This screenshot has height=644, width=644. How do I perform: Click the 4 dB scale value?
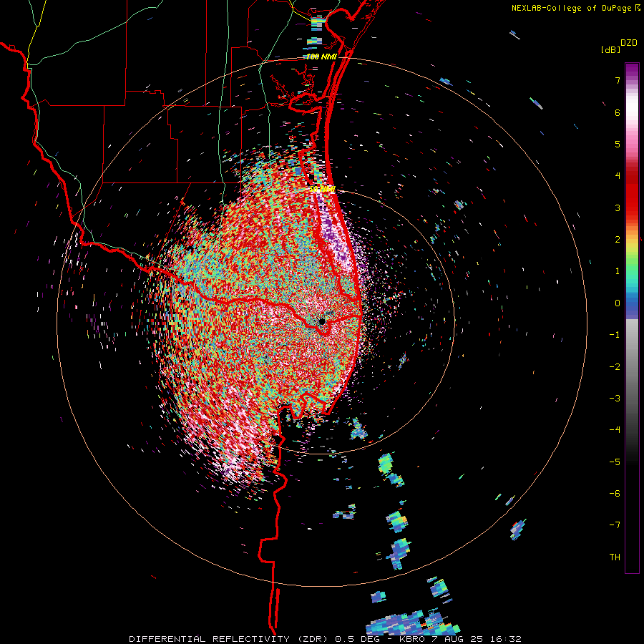(618, 176)
